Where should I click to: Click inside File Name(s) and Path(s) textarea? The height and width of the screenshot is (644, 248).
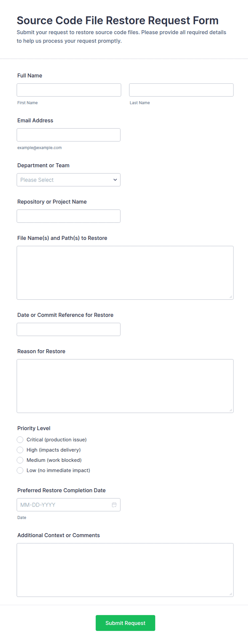click(125, 273)
